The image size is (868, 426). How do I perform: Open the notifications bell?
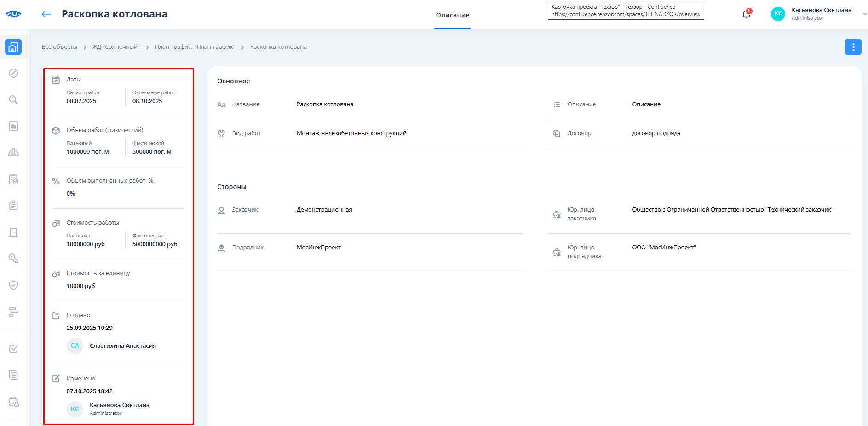[746, 14]
